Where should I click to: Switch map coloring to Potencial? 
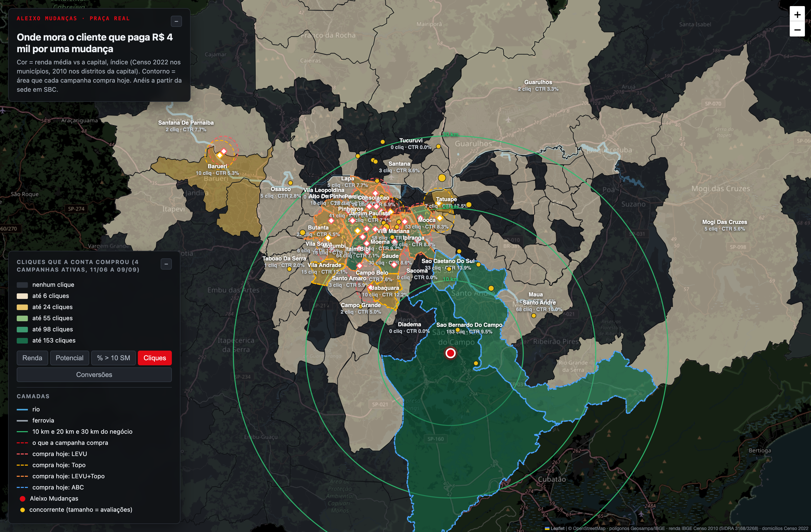(x=69, y=358)
